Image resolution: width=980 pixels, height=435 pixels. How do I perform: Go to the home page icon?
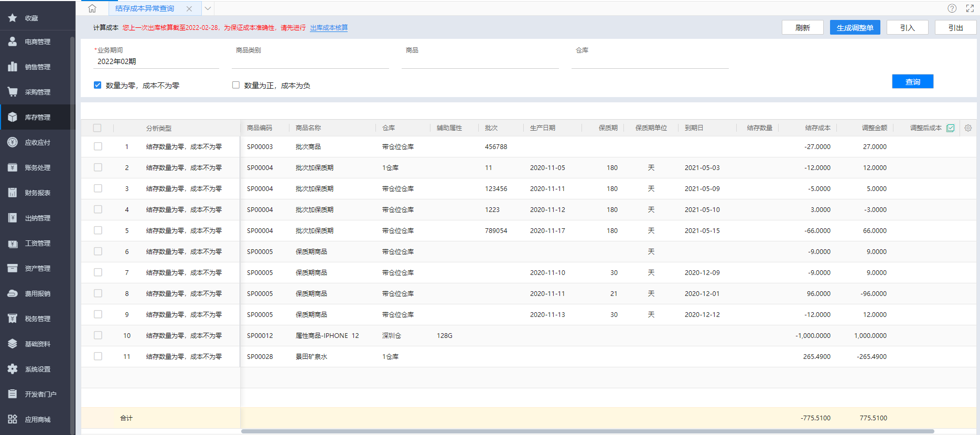(x=92, y=8)
